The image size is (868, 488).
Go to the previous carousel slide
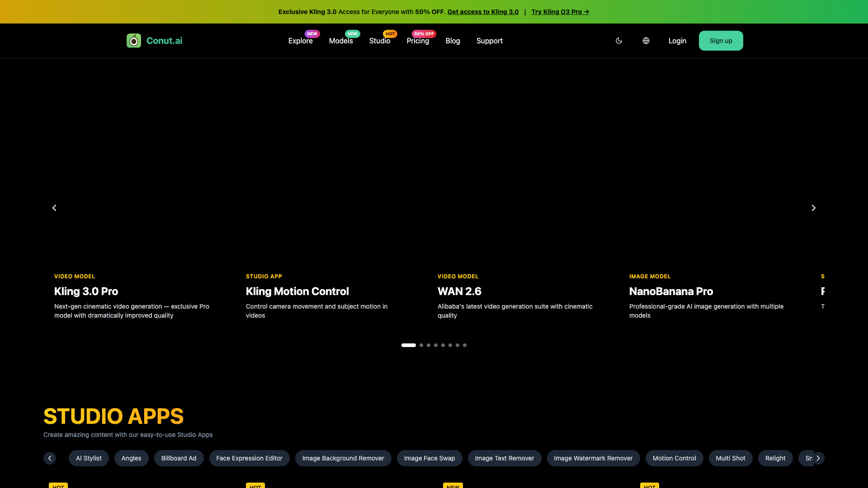[x=54, y=208]
